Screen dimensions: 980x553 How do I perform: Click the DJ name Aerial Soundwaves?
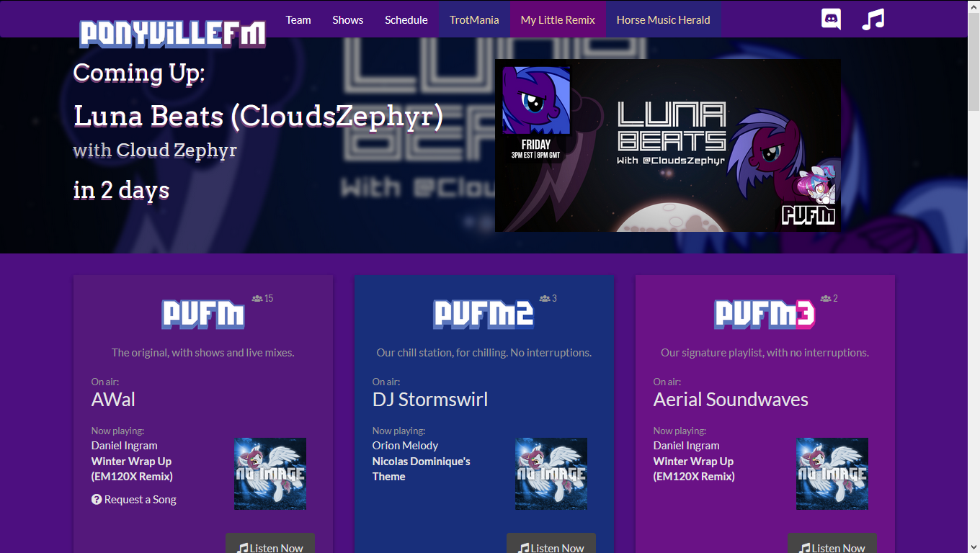pyautogui.click(x=731, y=400)
